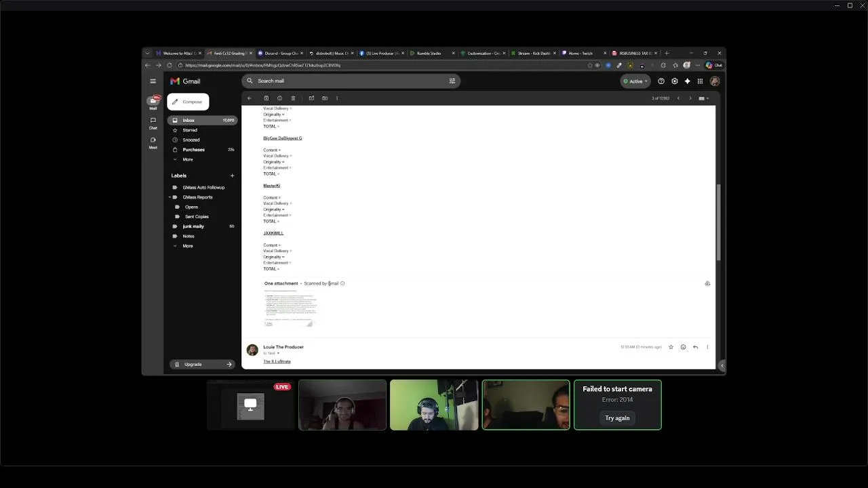Viewport: 868px width, 488px height.
Task: Go to older email arrow
Action: tap(690, 98)
